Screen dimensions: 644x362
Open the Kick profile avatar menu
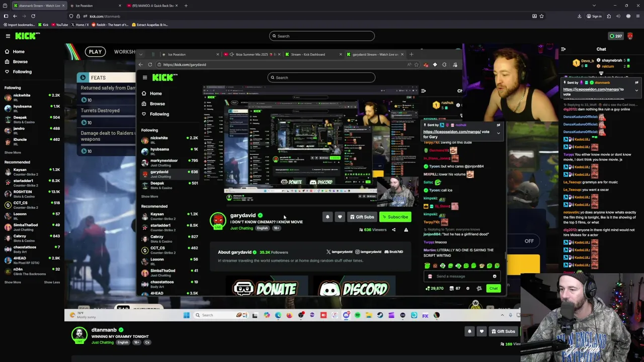click(630, 36)
